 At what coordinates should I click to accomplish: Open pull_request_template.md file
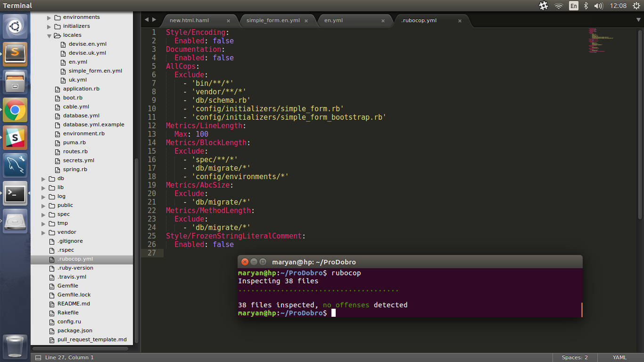(x=92, y=339)
